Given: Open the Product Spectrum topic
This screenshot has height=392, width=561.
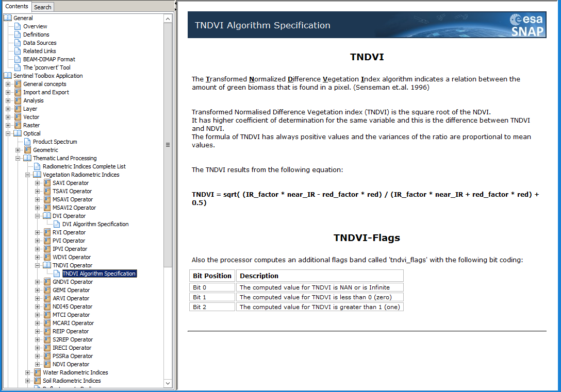Looking at the screenshot, I should 55,142.
